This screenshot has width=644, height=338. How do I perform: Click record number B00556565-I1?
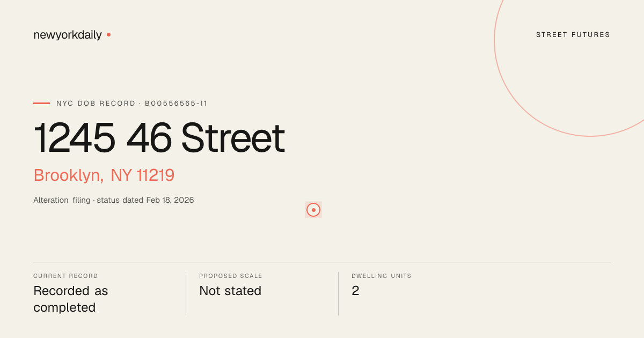tap(176, 103)
